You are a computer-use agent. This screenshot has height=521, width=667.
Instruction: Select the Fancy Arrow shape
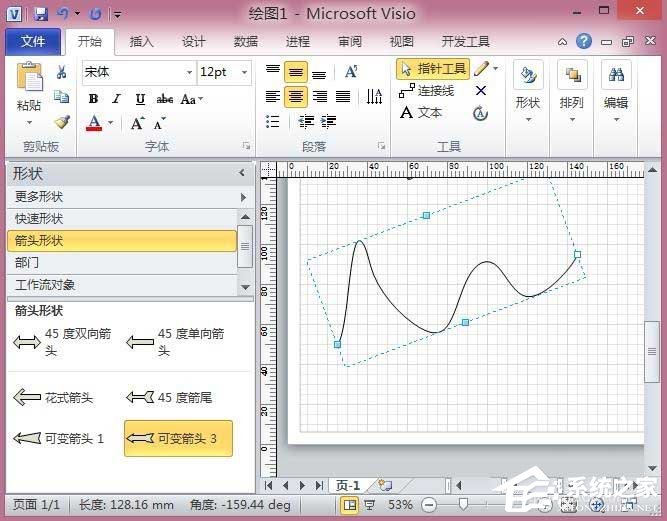tap(53, 398)
